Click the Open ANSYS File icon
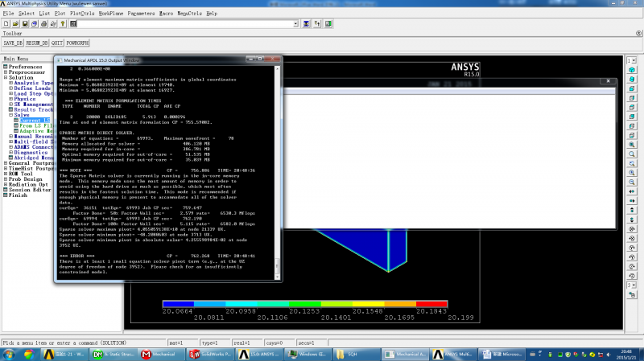Screen dimensions: 644x361 click(x=15, y=24)
